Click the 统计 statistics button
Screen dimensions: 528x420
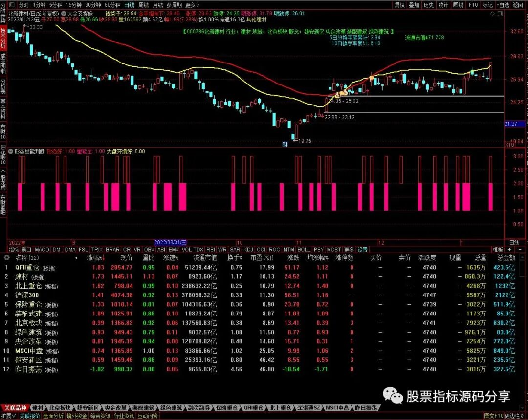point(443,5)
